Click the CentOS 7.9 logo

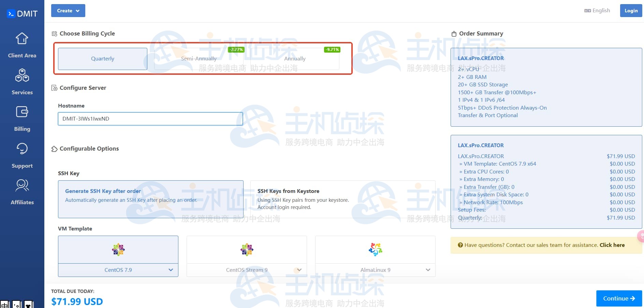(118, 250)
